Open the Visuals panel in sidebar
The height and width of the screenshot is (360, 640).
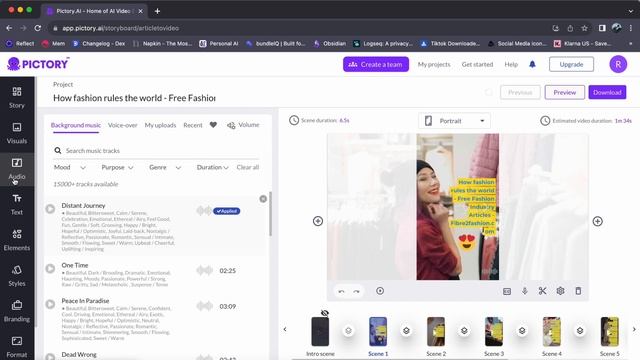pyautogui.click(x=17, y=133)
